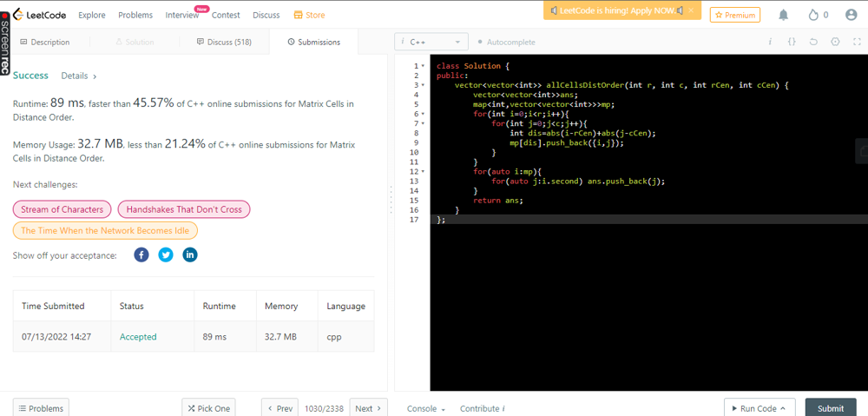
Task: Pick One random problem
Action: point(208,408)
